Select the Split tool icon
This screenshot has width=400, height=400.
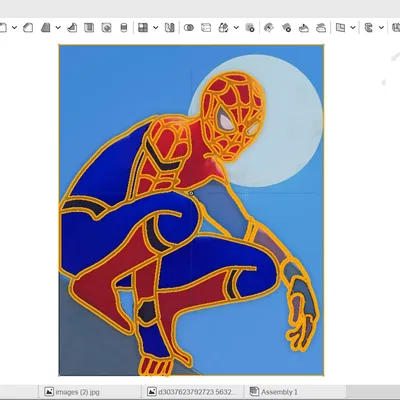point(206,28)
